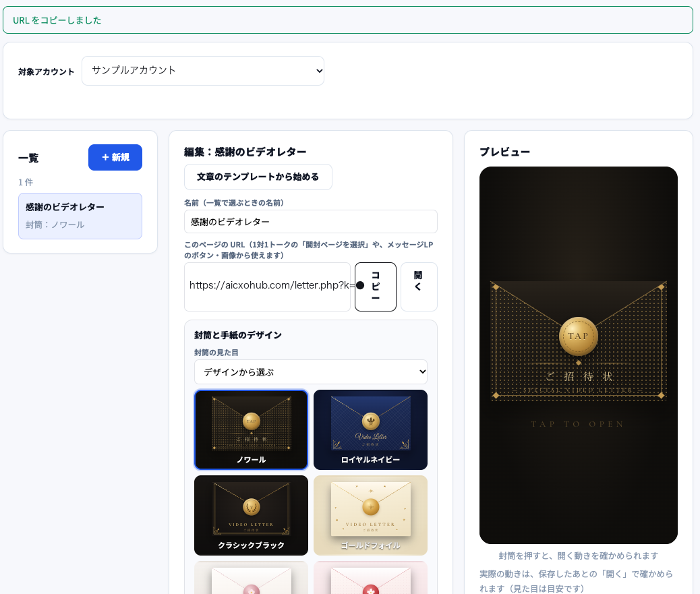Choose the ノワール envelope design

click(252, 429)
